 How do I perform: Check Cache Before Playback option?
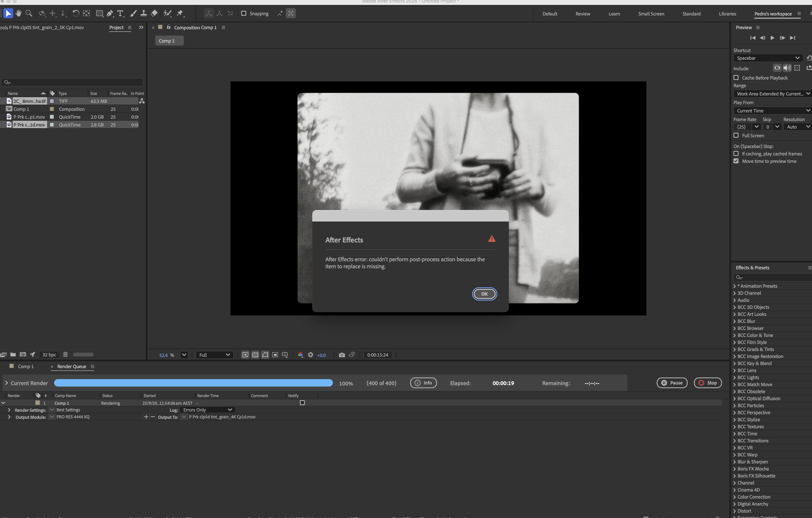pos(736,78)
